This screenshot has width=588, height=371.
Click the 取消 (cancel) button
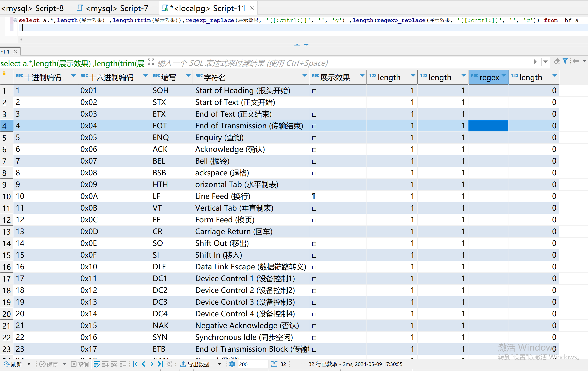click(80, 364)
